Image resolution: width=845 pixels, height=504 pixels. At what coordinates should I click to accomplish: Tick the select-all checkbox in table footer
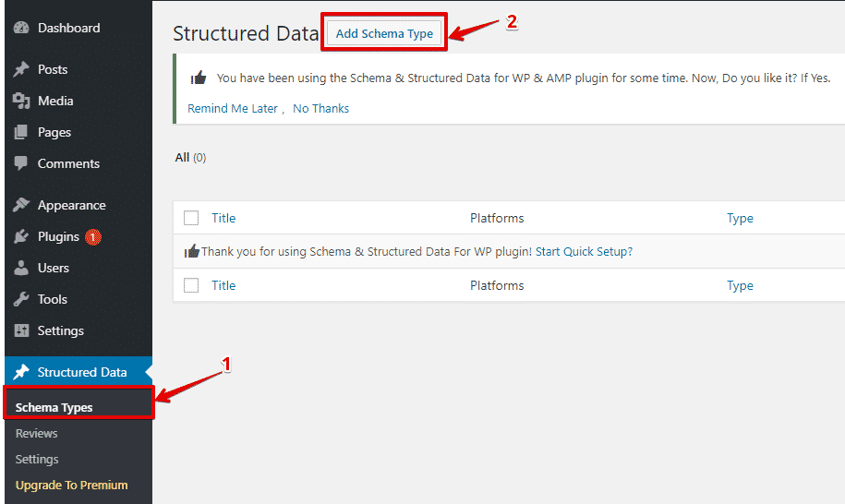(191, 285)
